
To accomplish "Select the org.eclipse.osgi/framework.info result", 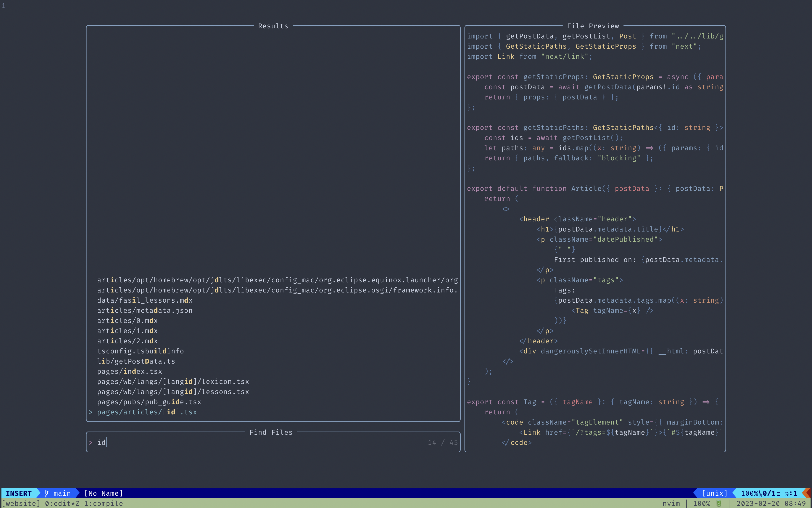I will coord(277,290).
